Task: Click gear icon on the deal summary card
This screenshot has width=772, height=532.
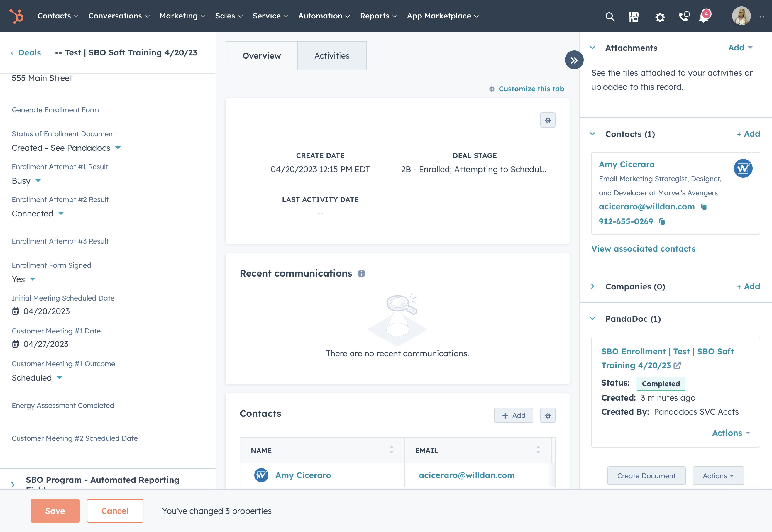Action: (548, 120)
